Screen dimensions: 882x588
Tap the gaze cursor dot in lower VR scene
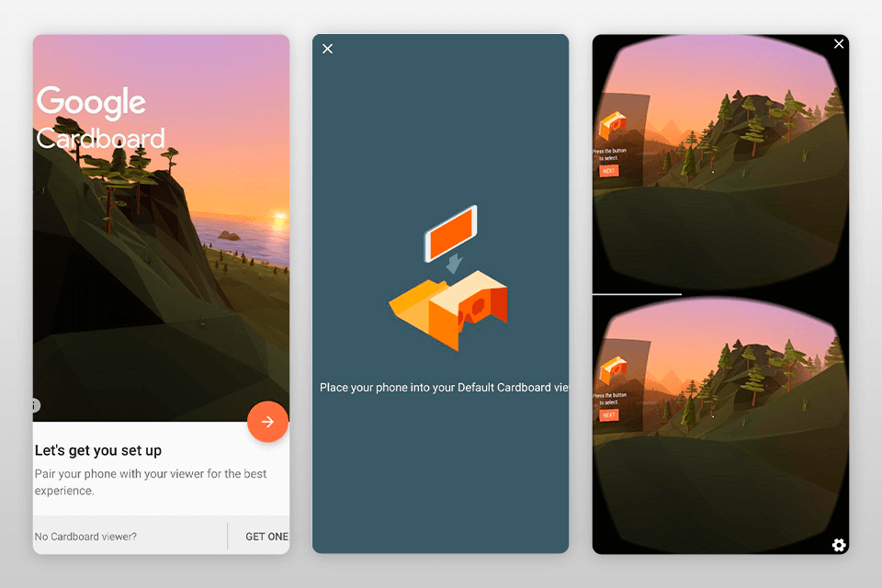click(713, 415)
